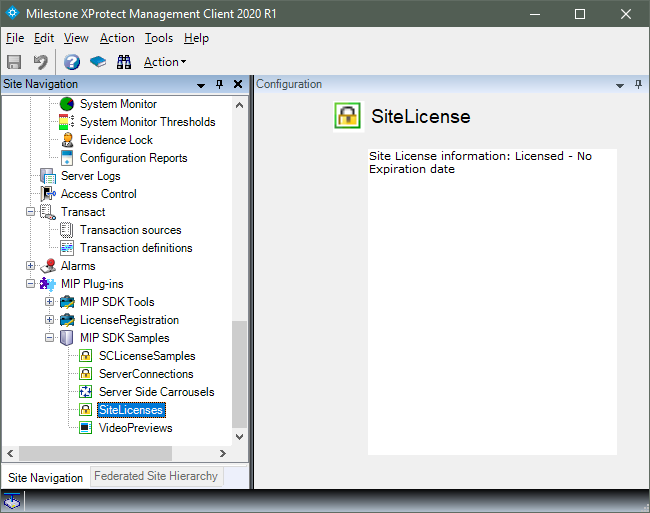Toggle the Configuration panel pin icon
Viewport: 650px width, 513px height.
point(638,85)
